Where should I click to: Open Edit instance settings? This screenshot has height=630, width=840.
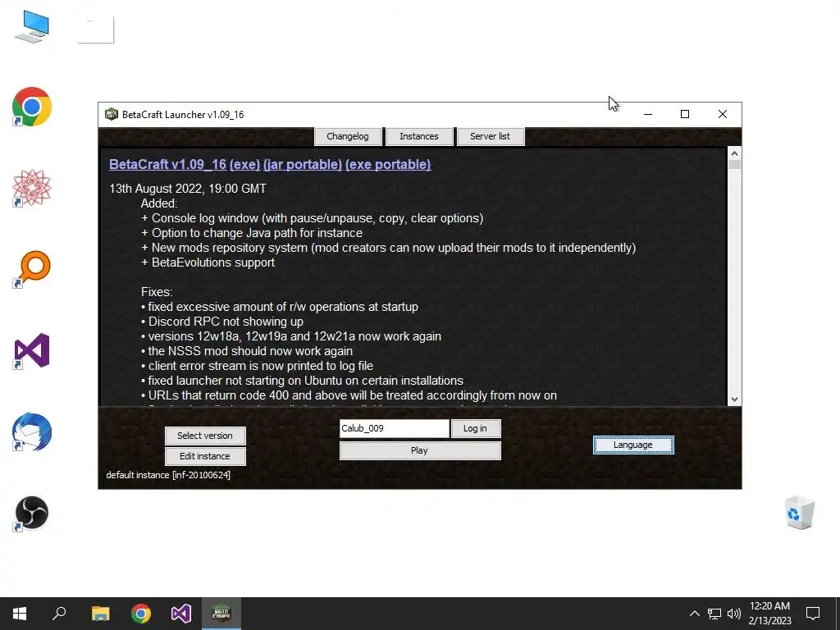point(205,456)
